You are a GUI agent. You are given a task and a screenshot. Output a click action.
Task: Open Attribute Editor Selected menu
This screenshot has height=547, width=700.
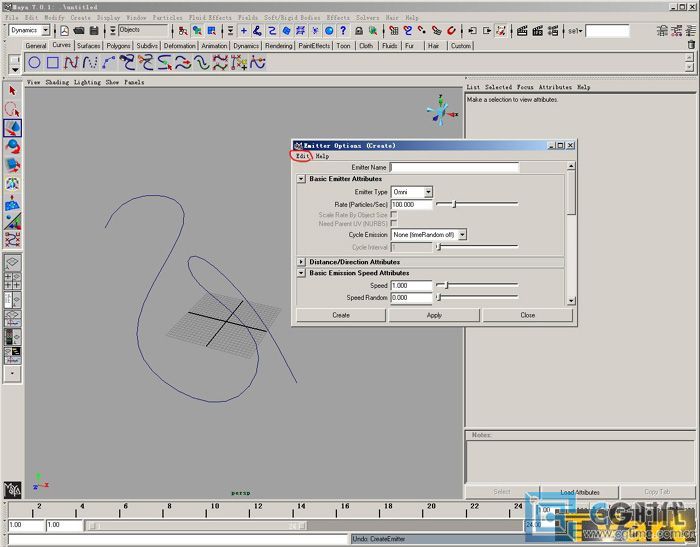498,87
